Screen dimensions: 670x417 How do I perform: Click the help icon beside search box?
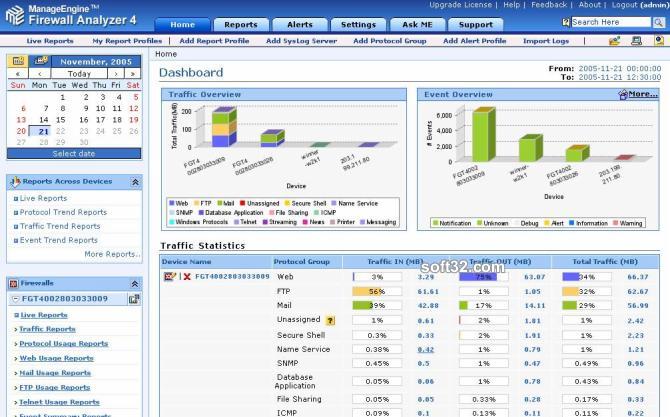(566, 22)
